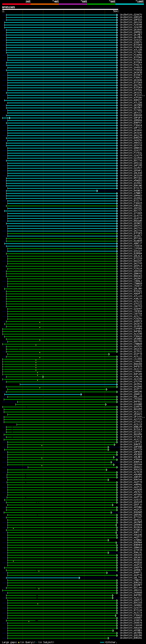Screen dimensions: 146x644
Task: Select the UniRef100_Q42846 label
Action: 131,387
